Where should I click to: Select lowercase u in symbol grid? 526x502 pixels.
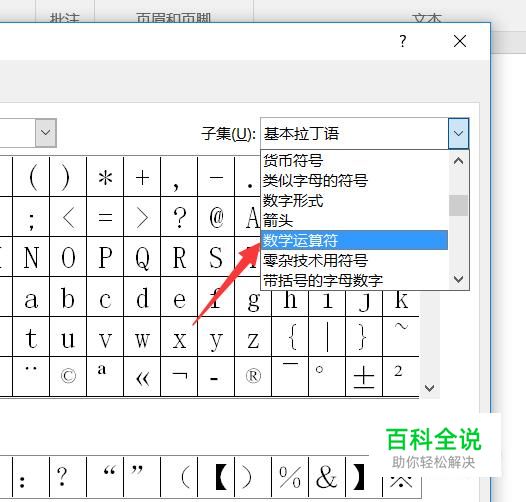click(68, 337)
